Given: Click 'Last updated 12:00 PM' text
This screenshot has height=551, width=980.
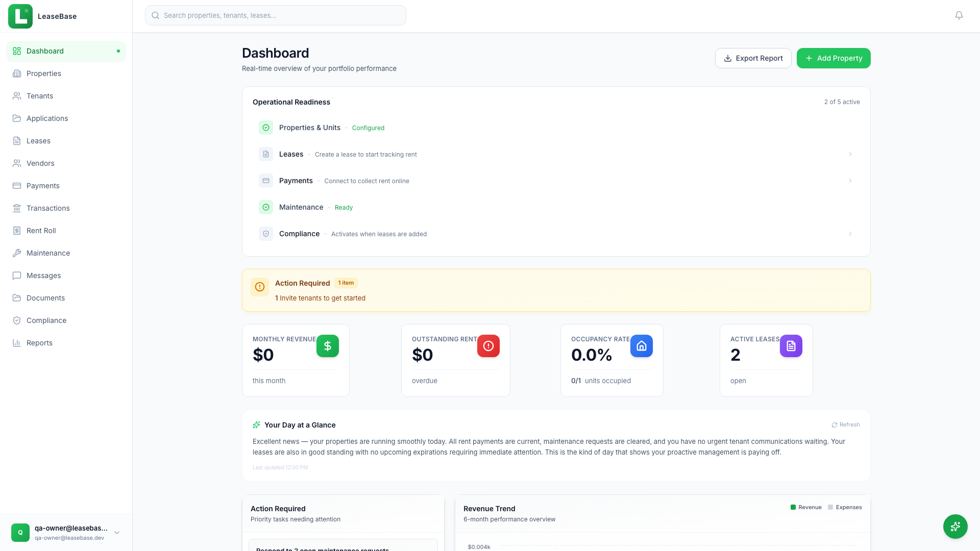Looking at the screenshot, I should coord(280,467).
